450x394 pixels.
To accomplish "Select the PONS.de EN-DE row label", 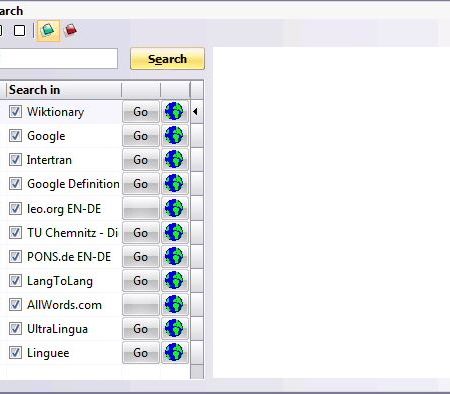I will (x=69, y=257).
